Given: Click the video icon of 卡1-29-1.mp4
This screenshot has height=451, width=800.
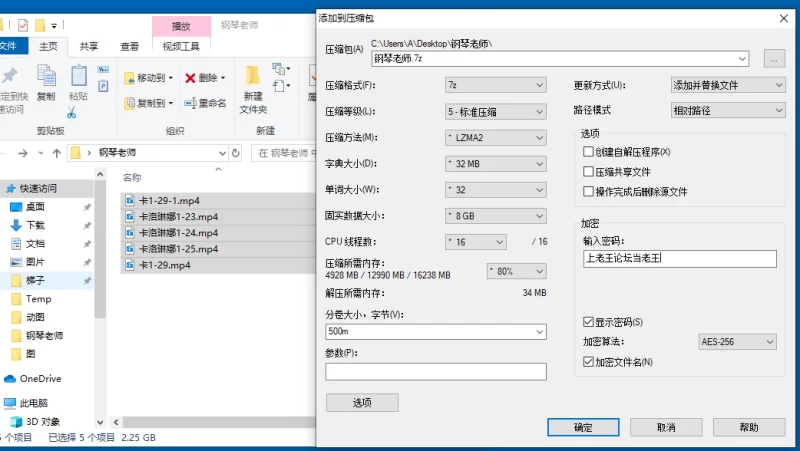Looking at the screenshot, I should tap(130, 200).
